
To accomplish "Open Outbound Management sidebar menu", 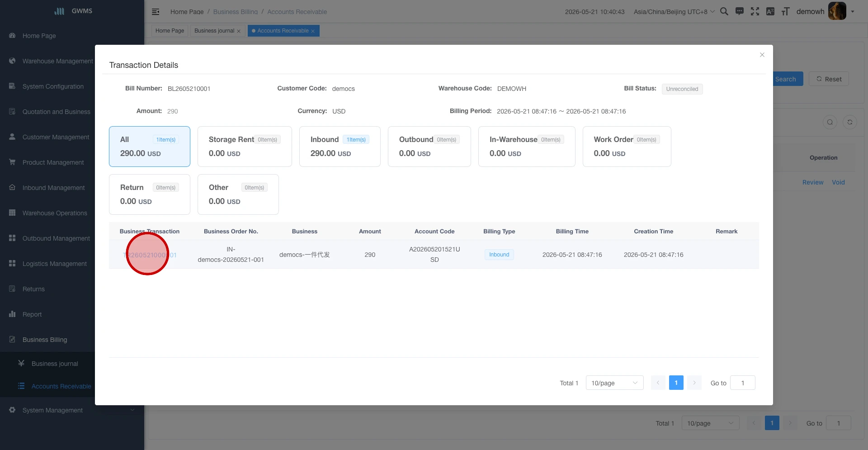I will coord(57,238).
